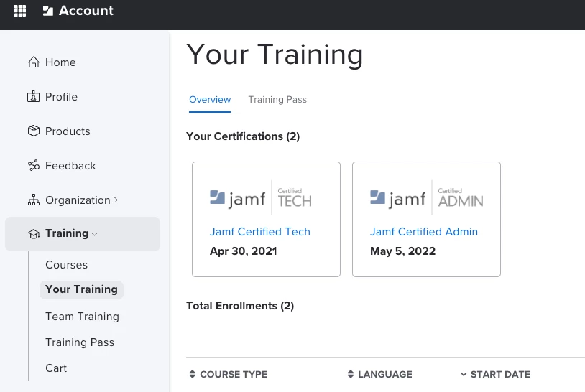Click the Jamf Account logo icon

(x=48, y=11)
